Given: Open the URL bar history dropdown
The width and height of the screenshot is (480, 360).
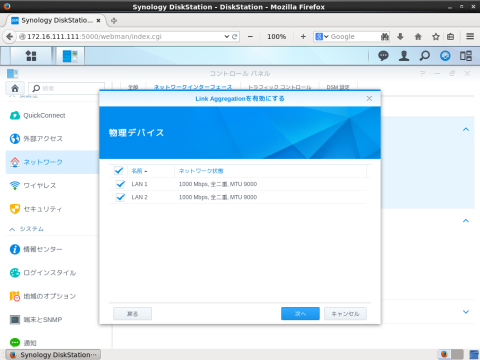Looking at the screenshot, I should 226,37.
